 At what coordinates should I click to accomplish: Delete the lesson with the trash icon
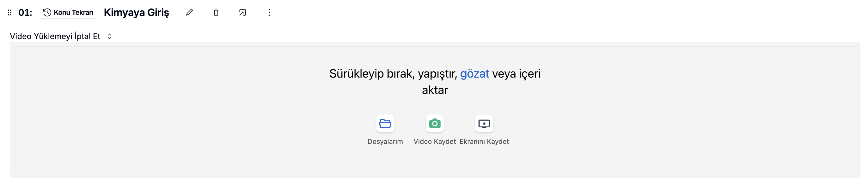click(216, 12)
